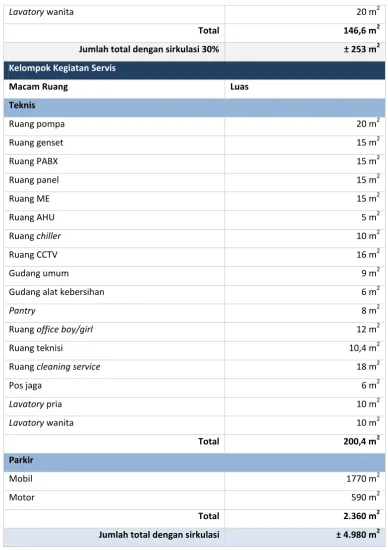388x550 pixels.
Task: Click the '1770 m²' value for Mobil
Action: [363, 478]
